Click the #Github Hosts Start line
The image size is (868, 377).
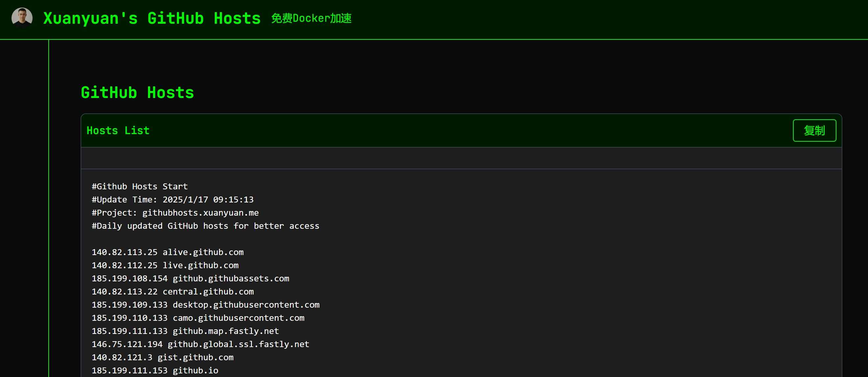click(x=139, y=186)
